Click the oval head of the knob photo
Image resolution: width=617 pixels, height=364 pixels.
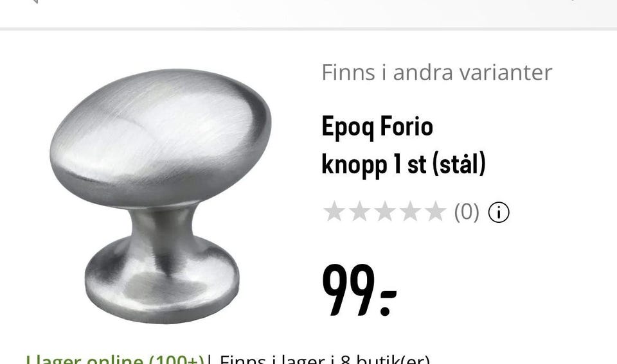(x=161, y=137)
